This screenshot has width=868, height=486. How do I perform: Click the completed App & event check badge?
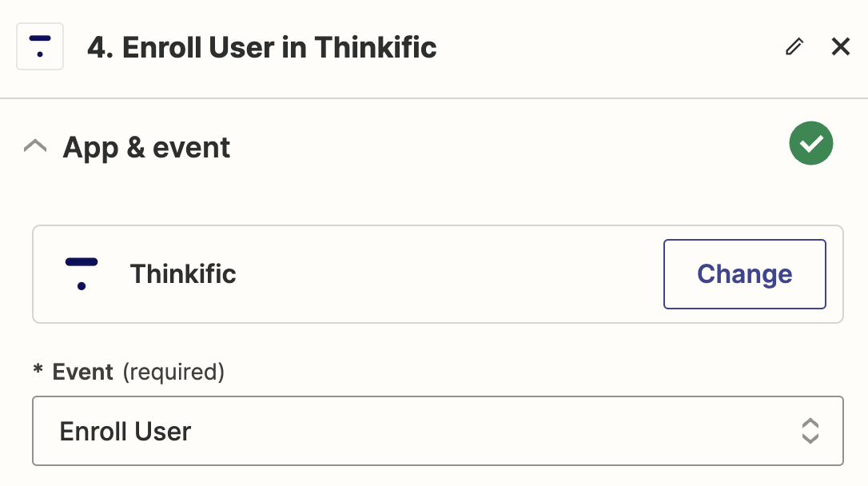811,143
